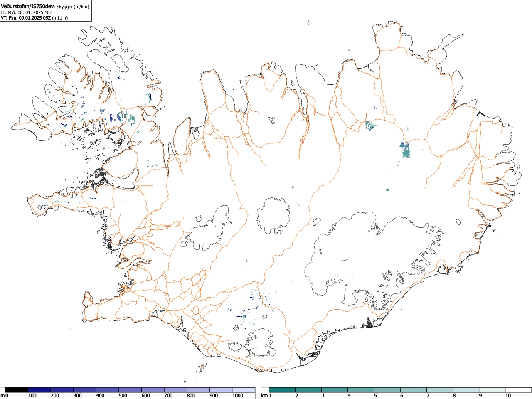Select the "IT: Mið. 08. 01. 2025 18Z" line
The height and width of the screenshot is (399, 532).
27,12
